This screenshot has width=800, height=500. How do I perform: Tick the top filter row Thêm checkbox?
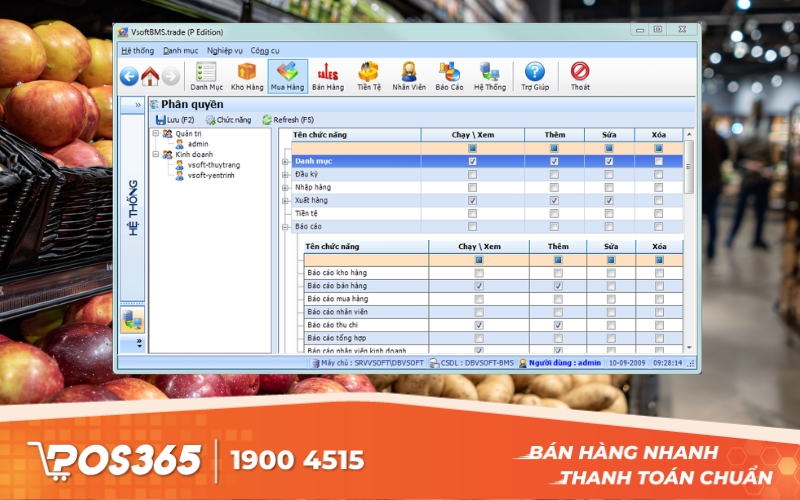click(554, 148)
